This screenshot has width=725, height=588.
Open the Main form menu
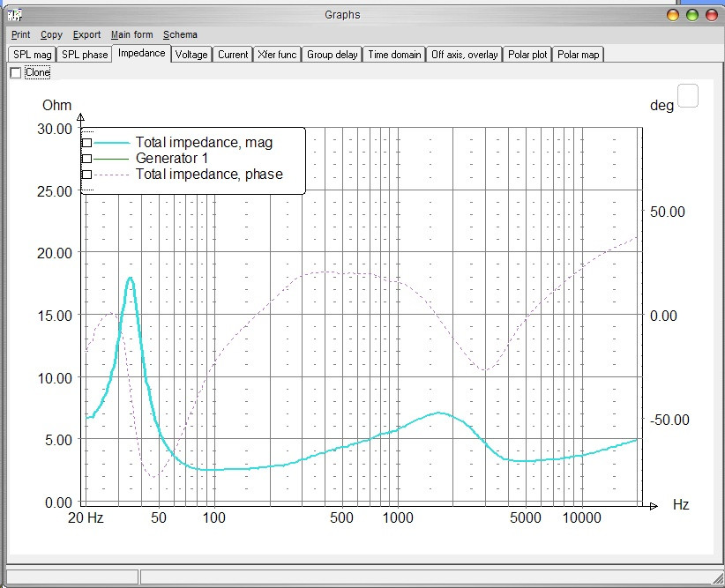tap(131, 34)
